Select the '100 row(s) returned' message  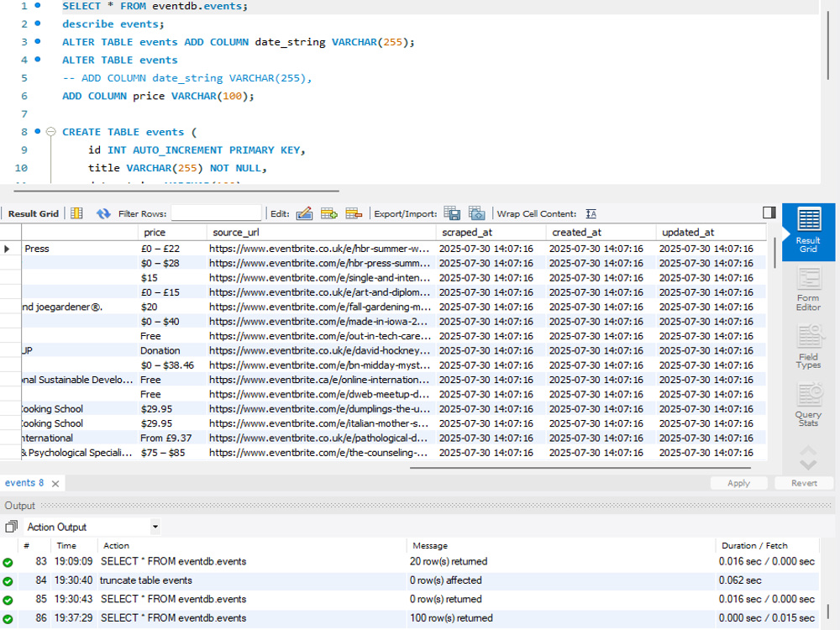451,617
